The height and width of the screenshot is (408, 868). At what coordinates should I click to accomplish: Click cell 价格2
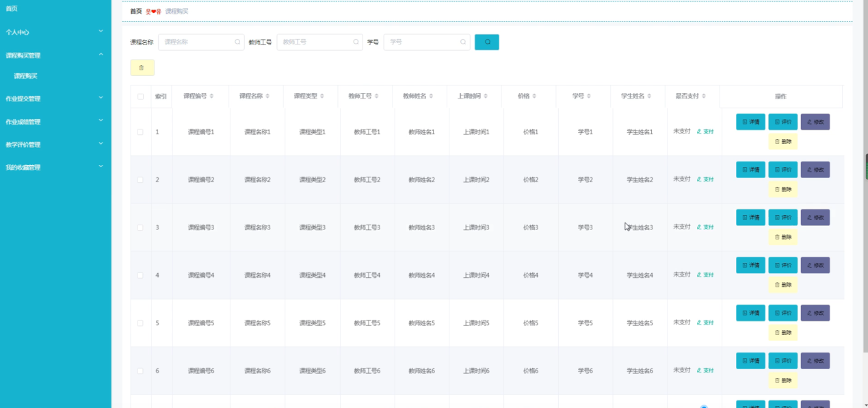tap(531, 179)
